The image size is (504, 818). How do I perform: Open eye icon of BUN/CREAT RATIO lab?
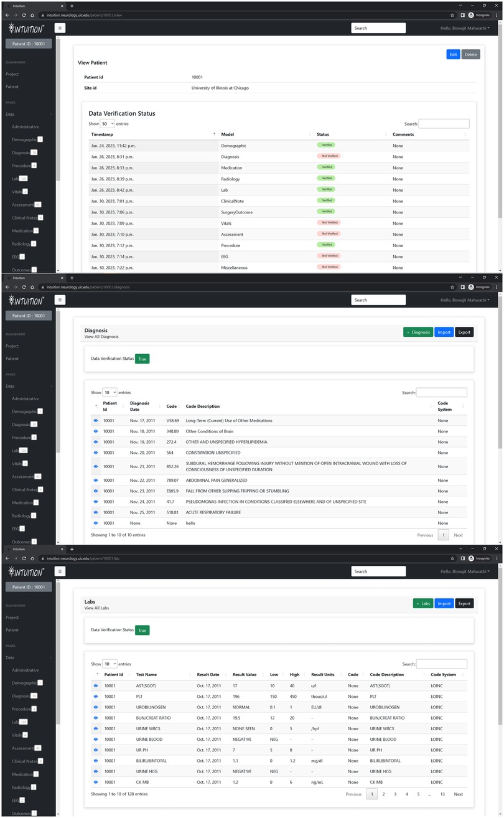pos(96,718)
